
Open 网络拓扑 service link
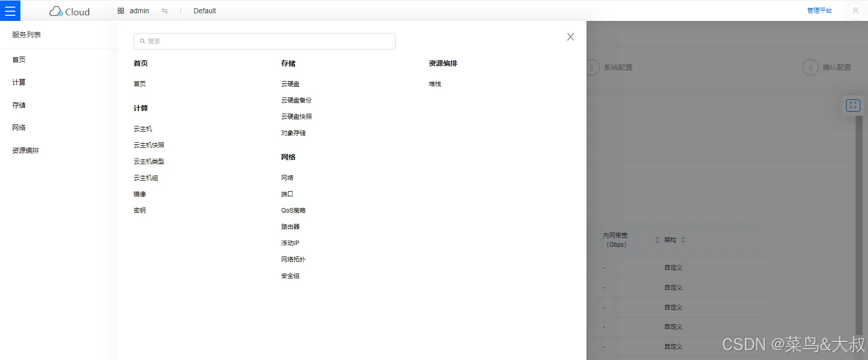coord(293,259)
